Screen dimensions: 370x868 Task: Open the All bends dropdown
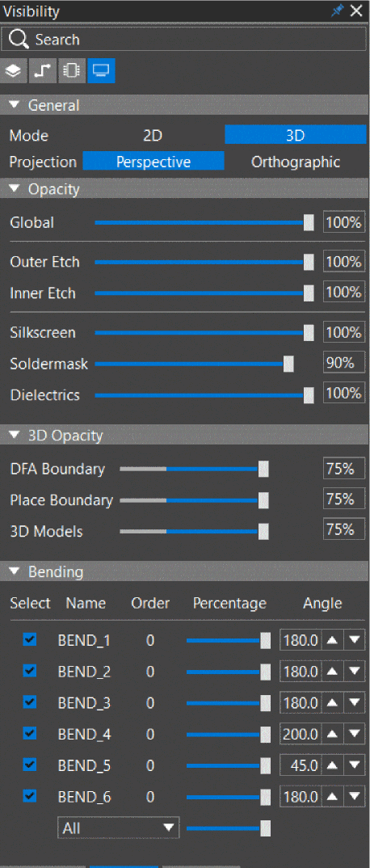click(x=119, y=828)
